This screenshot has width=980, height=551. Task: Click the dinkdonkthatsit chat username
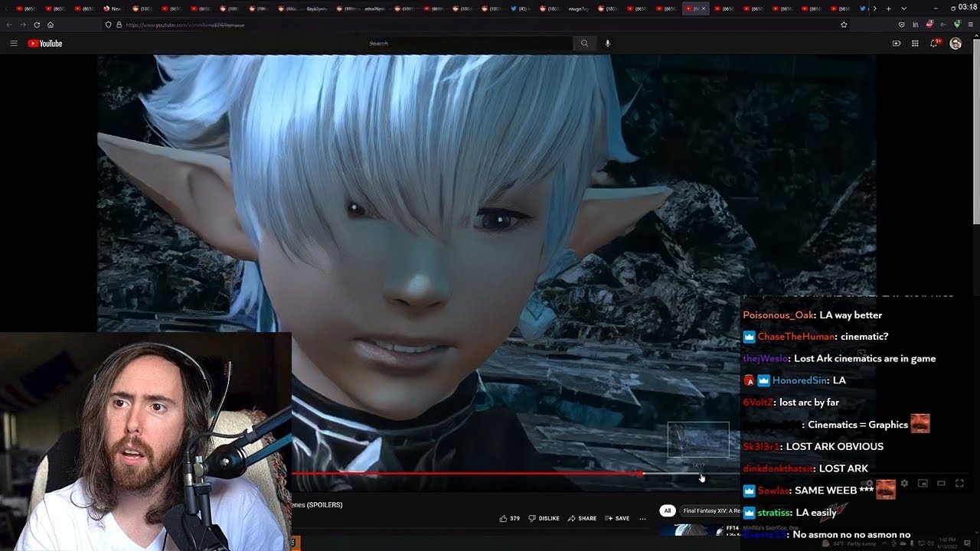pos(778,468)
